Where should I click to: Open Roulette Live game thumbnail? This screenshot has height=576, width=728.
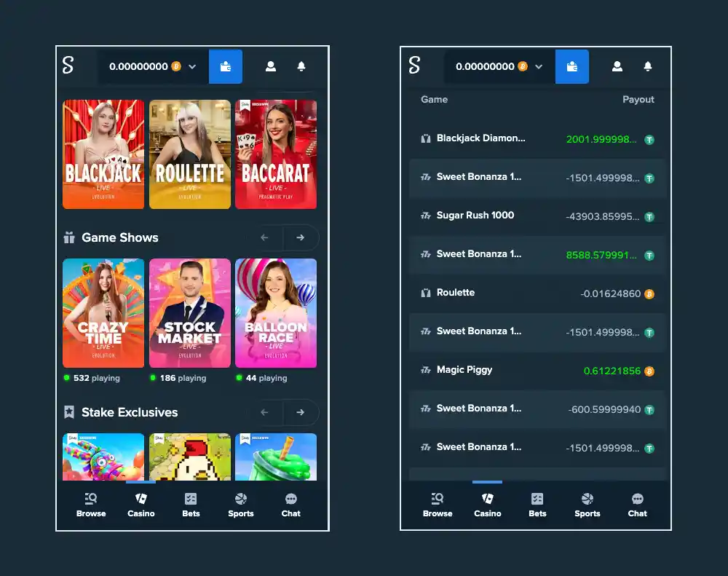(x=190, y=154)
